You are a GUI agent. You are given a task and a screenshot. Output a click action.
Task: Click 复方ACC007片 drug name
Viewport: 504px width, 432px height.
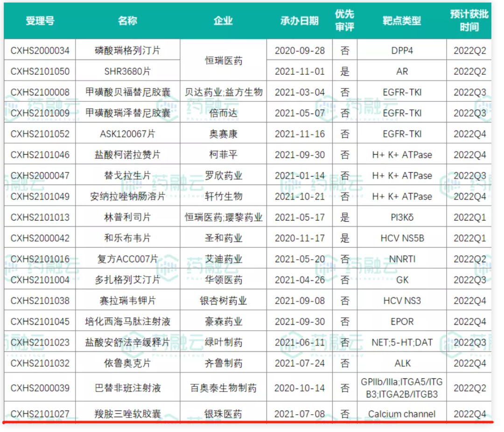pos(127,259)
